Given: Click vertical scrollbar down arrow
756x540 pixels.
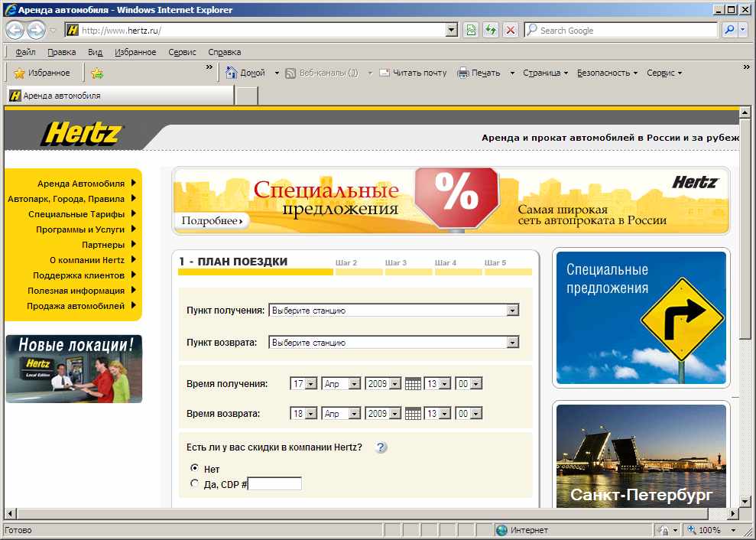Looking at the screenshot, I should 745,502.
